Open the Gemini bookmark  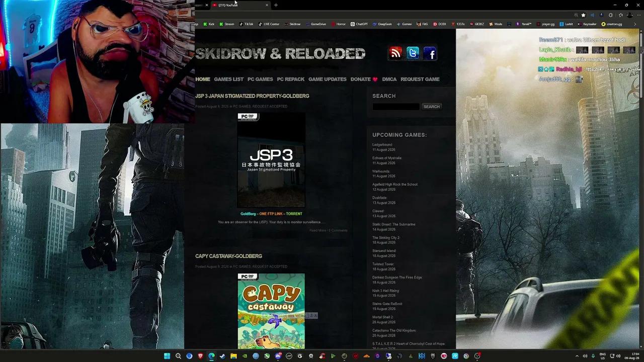coord(404,24)
